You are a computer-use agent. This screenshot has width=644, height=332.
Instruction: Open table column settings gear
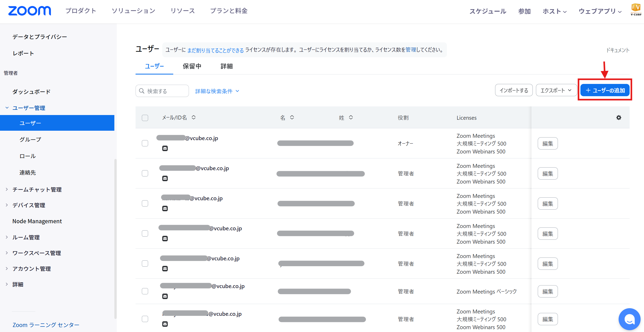click(x=619, y=118)
